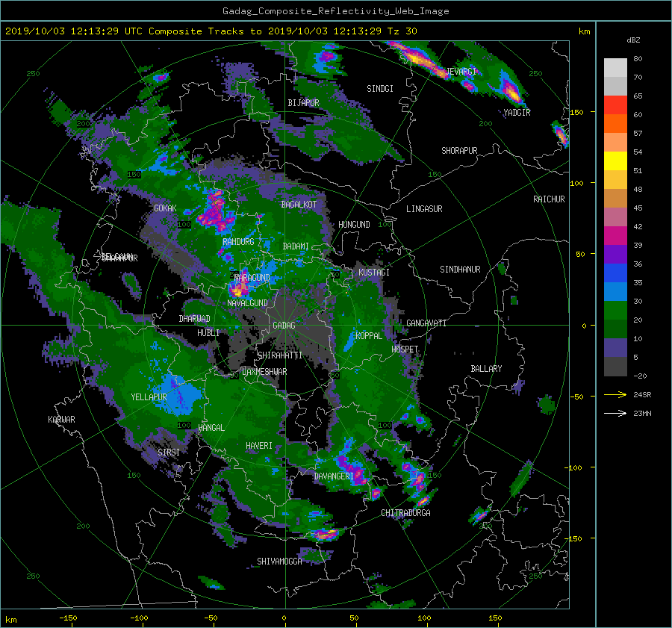Click the BADAMI city label
672x628 pixels.
pyautogui.click(x=296, y=246)
